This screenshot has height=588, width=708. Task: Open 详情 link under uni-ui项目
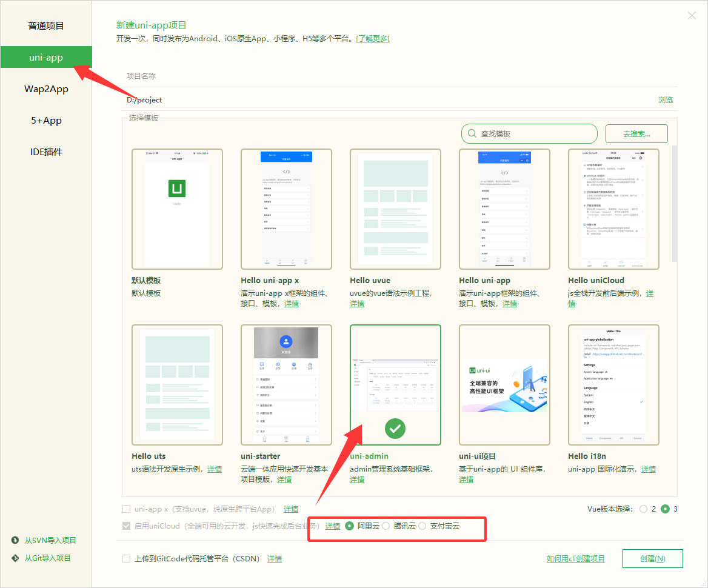(466, 479)
